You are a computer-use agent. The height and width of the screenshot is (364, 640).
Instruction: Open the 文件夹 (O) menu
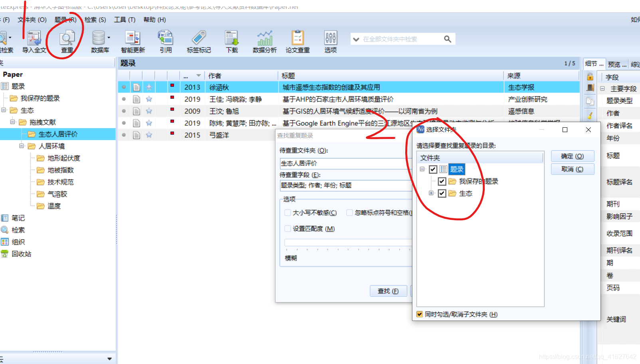pyautogui.click(x=32, y=20)
